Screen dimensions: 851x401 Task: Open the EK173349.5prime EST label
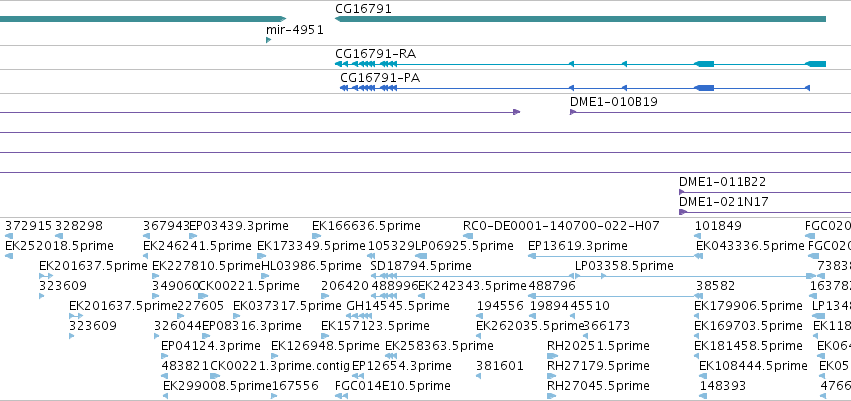(312, 246)
